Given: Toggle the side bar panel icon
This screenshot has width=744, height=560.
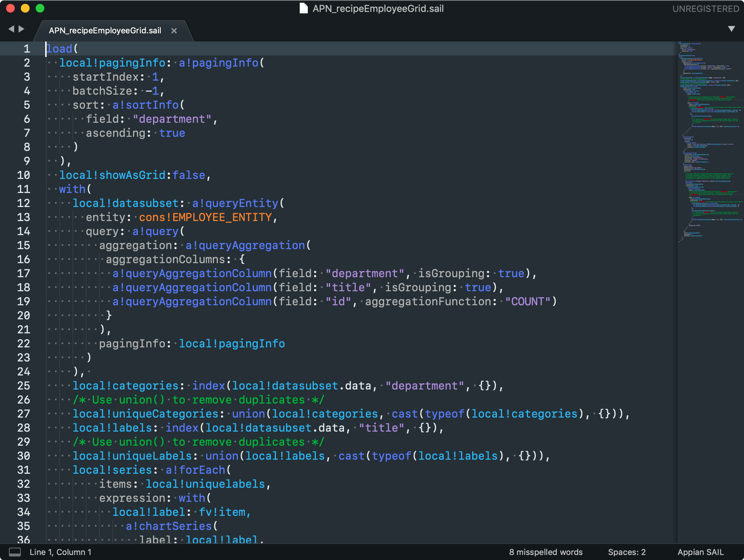Looking at the screenshot, I should [x=15, y=552].
